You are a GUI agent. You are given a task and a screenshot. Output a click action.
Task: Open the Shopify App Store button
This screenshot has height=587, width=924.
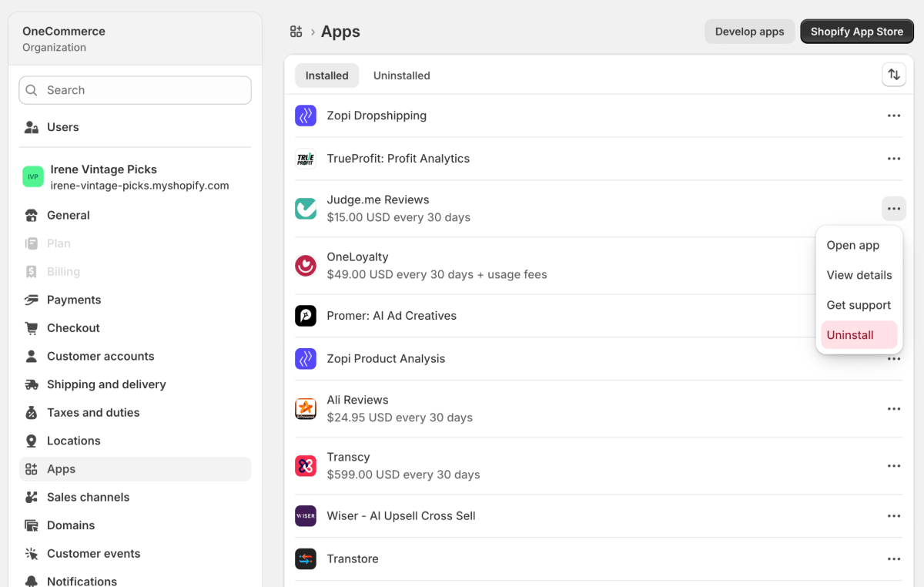point(857,32)
